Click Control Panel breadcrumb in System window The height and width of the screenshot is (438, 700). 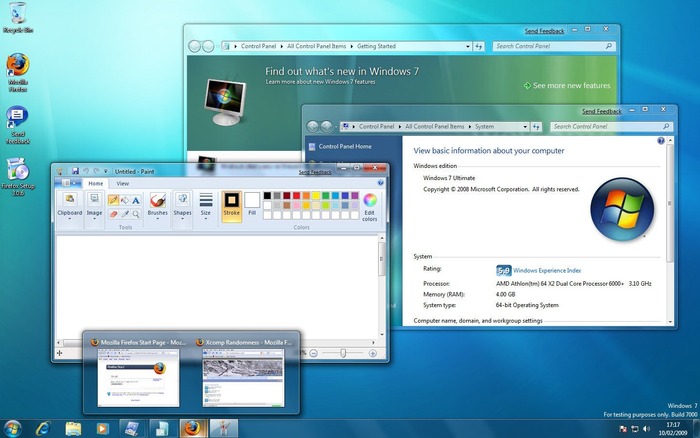[x=376, y=126]
